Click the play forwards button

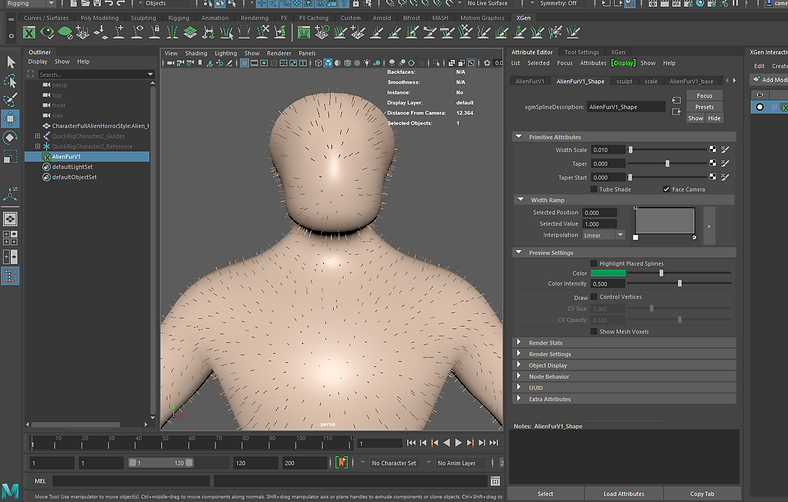click(x=458, y=443)
